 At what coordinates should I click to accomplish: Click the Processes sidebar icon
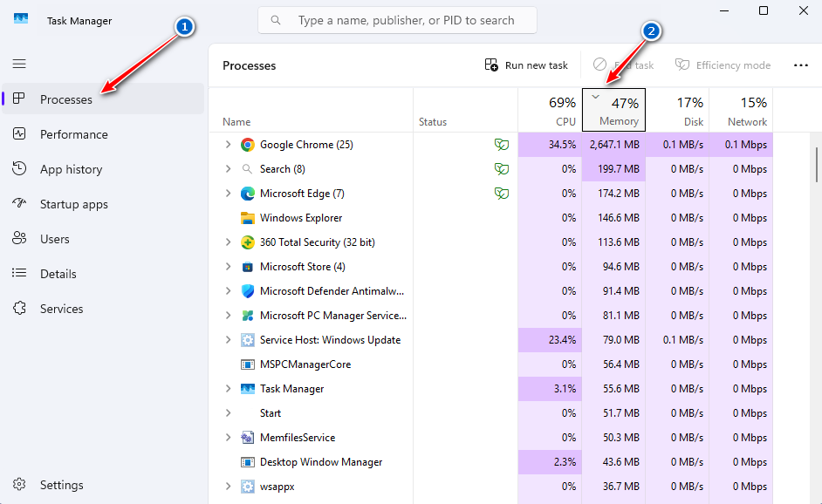coord(19,99)
